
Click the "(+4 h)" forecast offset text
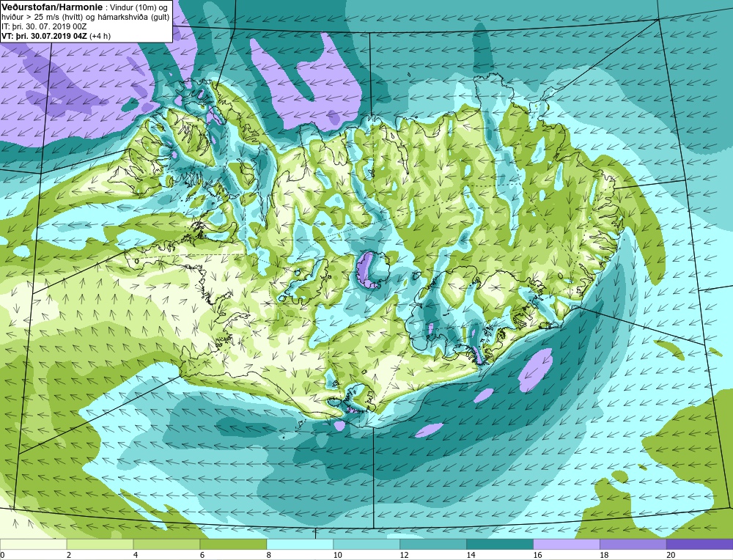(100, 36)
